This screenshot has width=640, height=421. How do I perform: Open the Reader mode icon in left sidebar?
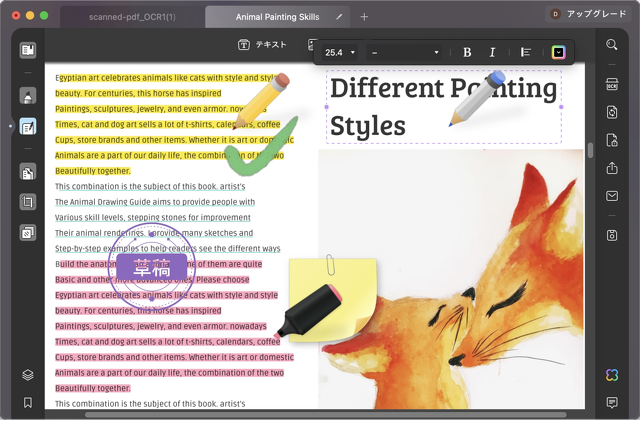pyautogui.click(x=28, y=50)
